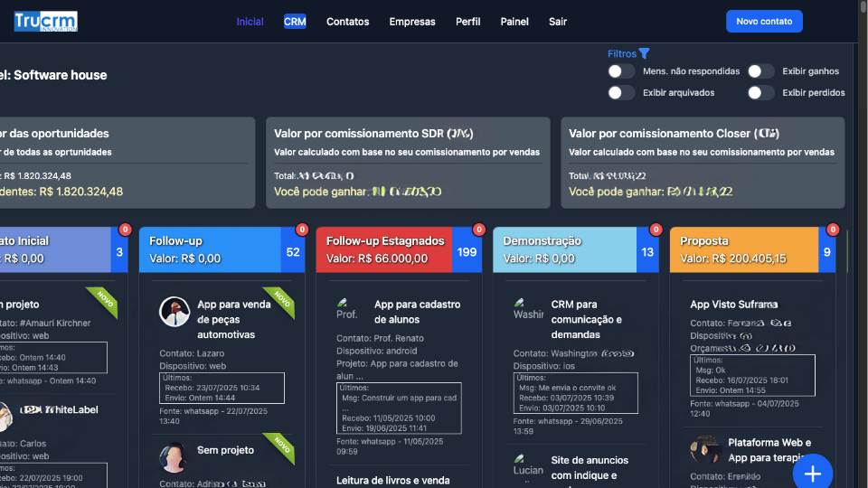Image resolution: width=868 pixels, height=488 pixels.
Task: Click the Novo contato button
Action: 763,22
